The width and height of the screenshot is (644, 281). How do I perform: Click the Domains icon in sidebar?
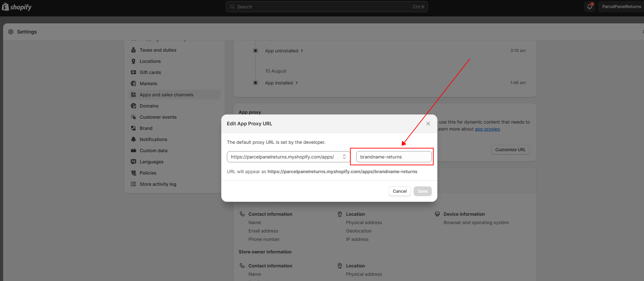(x=133, y=106)
